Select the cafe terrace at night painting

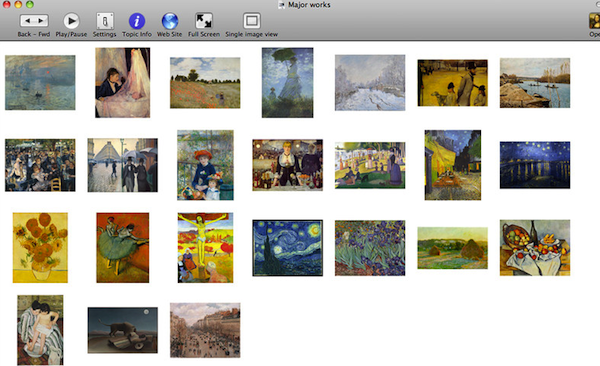pyautogui.click(x=453, y=165)
